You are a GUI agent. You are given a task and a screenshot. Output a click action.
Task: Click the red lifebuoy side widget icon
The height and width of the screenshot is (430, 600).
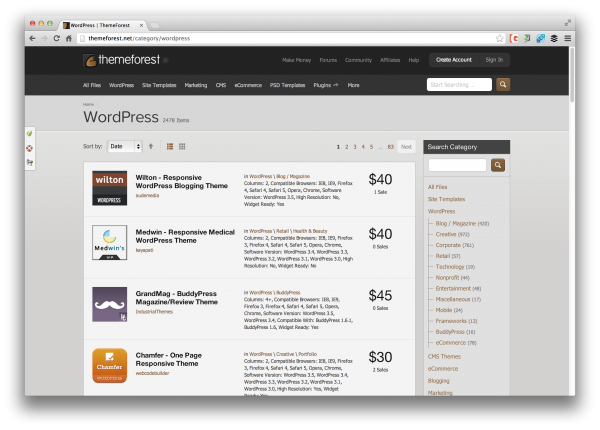tap(29, 148)
